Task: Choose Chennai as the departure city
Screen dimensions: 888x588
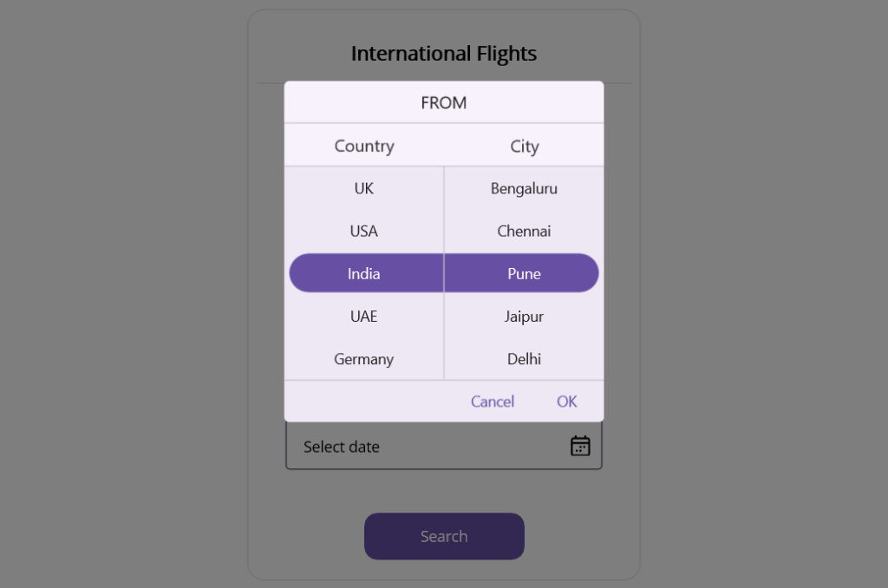Action: [x=523, y=231]
